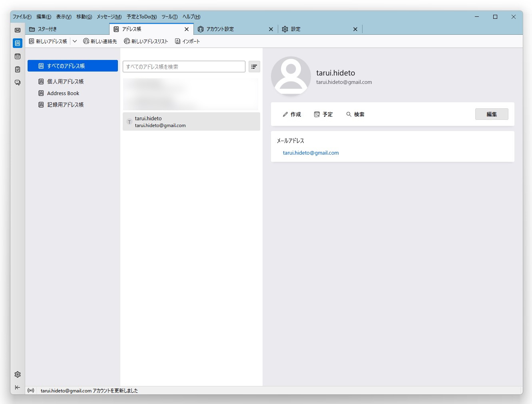Viewport: 532px width, 404px height.
Task: Click the tarui.hideto@gmail.com email link
Action: tap(311, 153)
